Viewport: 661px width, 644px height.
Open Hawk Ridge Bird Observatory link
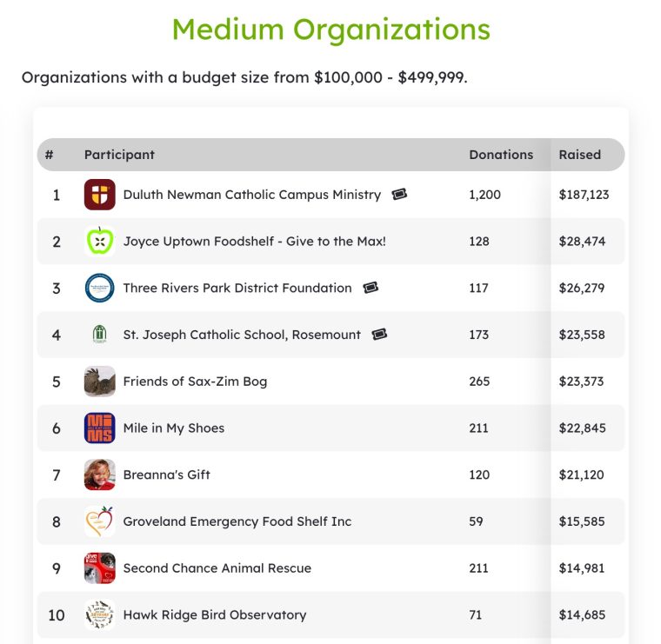point(215,615)
